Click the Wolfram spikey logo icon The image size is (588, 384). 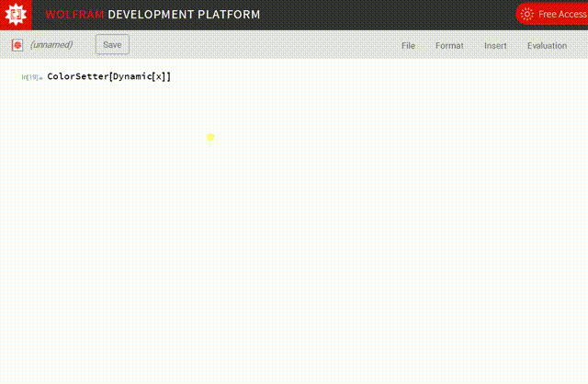tap(16, 15)
